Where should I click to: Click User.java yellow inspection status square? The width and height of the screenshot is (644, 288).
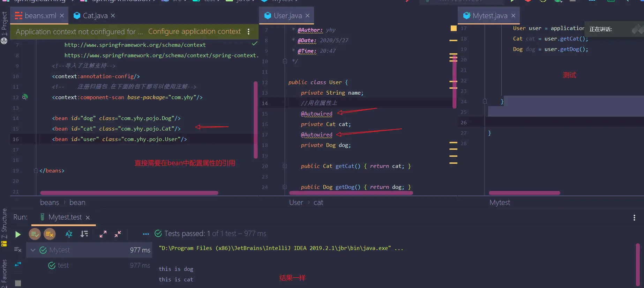pos(454,28)
